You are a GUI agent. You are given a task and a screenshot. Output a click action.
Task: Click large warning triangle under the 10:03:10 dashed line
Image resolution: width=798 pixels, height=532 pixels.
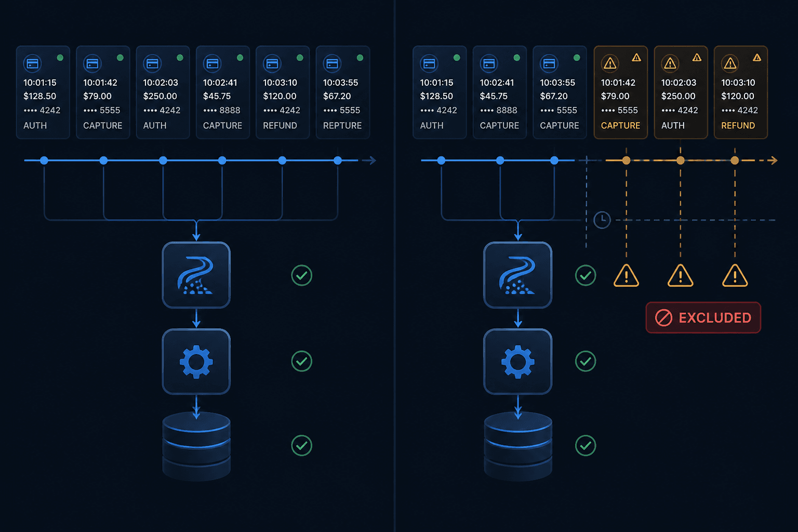735,275
